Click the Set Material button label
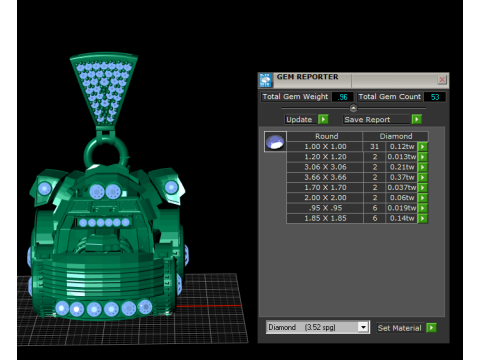The image size is (480, 360). tap(399, 328)
